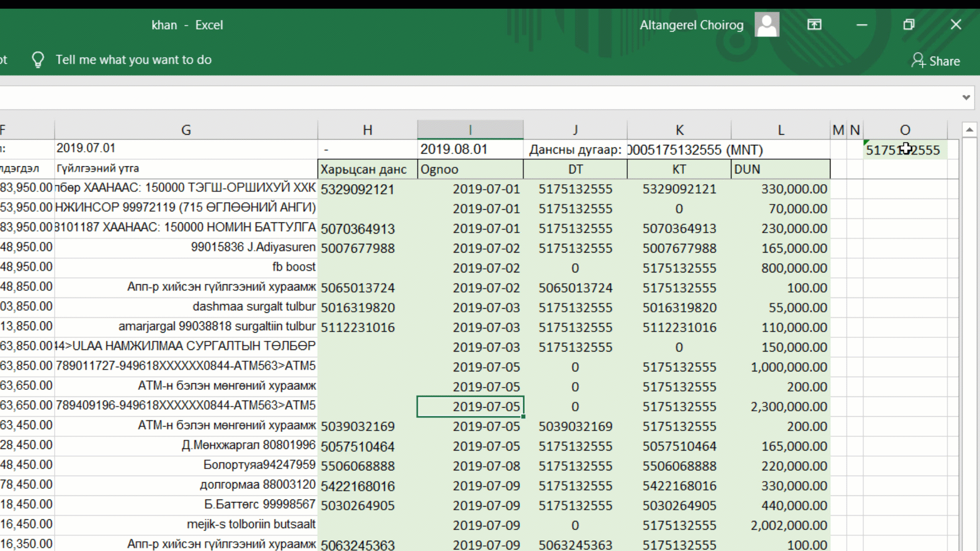Click Altangerel Choirog account name
Screen dimensions: 980x551
click(691, 25)
